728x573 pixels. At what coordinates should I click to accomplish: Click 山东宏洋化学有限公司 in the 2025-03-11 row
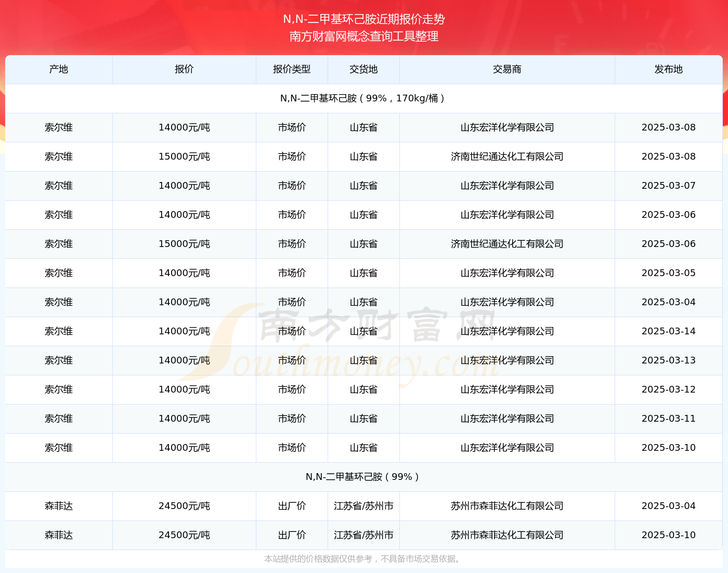[507, 419]
